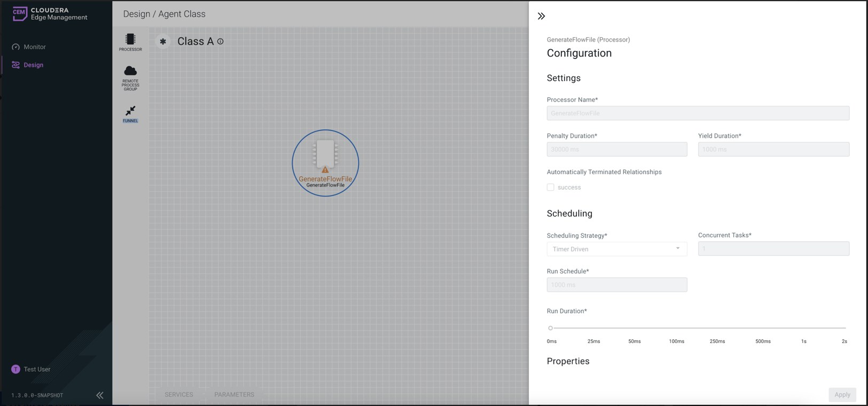This screenshot has height=406, width=868.
Task: Enable the success relationship checkbox
Action: (x=550, y=188)
